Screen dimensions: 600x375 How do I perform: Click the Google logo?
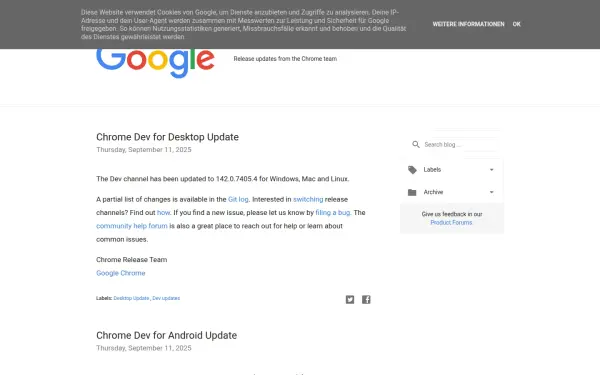[155, 63]
